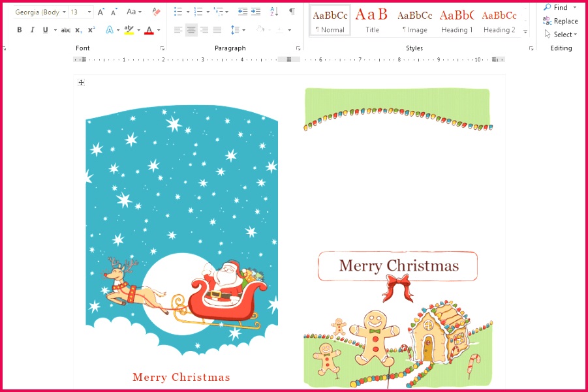Apply the Title style
This screenshot has width=588, height=392.
point(371,20)
